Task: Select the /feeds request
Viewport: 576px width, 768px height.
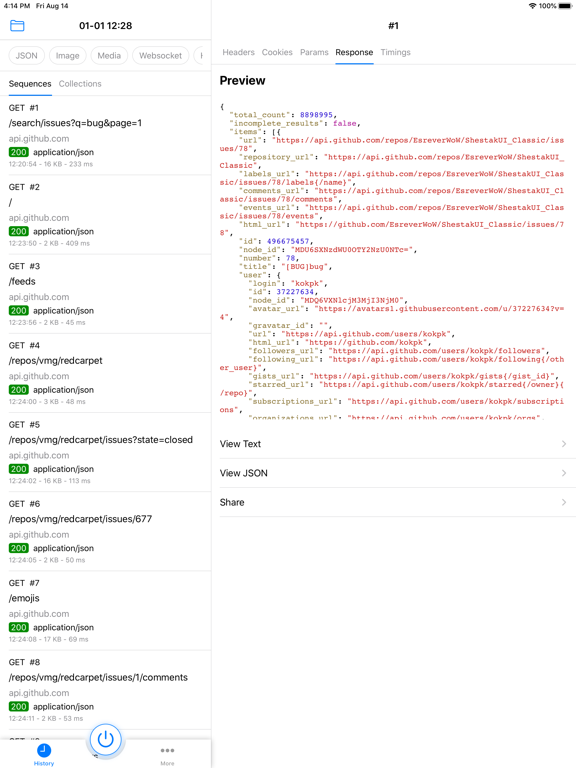Action: [x=105, y=294]
